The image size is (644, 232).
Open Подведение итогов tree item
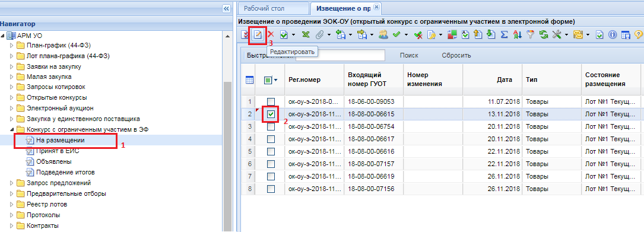tap(65, 172)
